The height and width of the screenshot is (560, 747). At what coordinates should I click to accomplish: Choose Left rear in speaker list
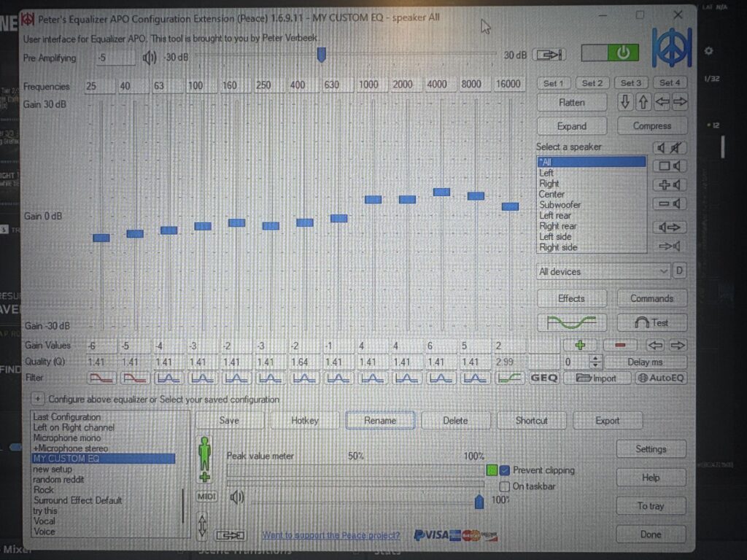[x=591, y=216]
